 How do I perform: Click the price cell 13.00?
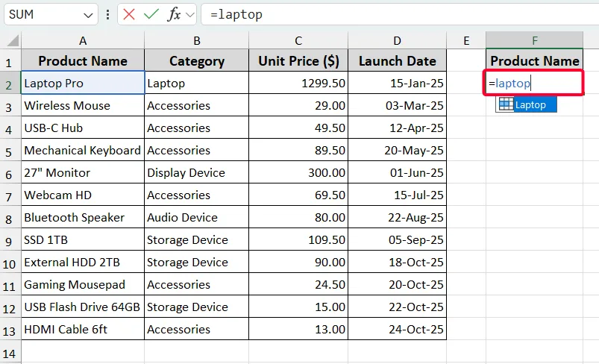point(298,329)
